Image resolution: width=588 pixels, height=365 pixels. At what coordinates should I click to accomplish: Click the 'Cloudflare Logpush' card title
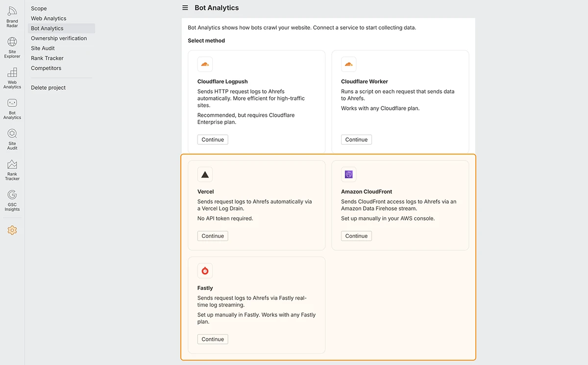(x=222, y=81)
